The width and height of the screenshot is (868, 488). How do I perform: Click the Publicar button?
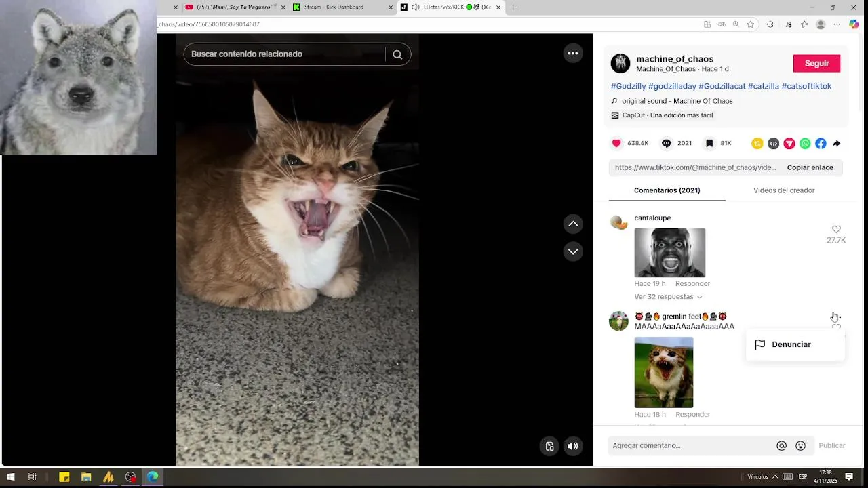point(831,445)
